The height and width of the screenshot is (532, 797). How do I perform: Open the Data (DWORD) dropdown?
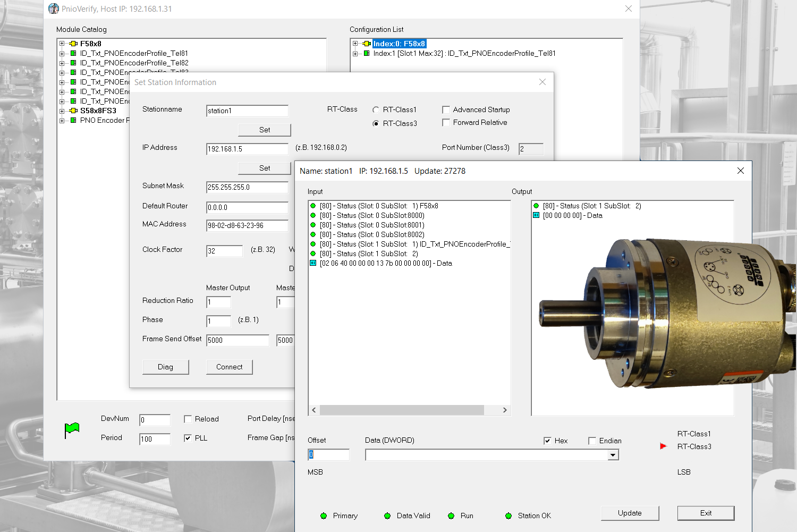(613, 455)
